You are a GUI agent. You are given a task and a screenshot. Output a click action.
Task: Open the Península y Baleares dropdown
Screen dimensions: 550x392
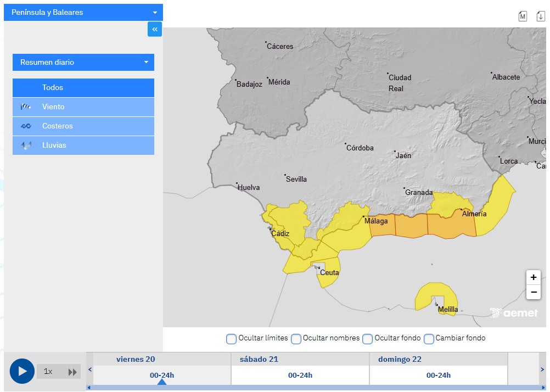click(x=83, y=12)
